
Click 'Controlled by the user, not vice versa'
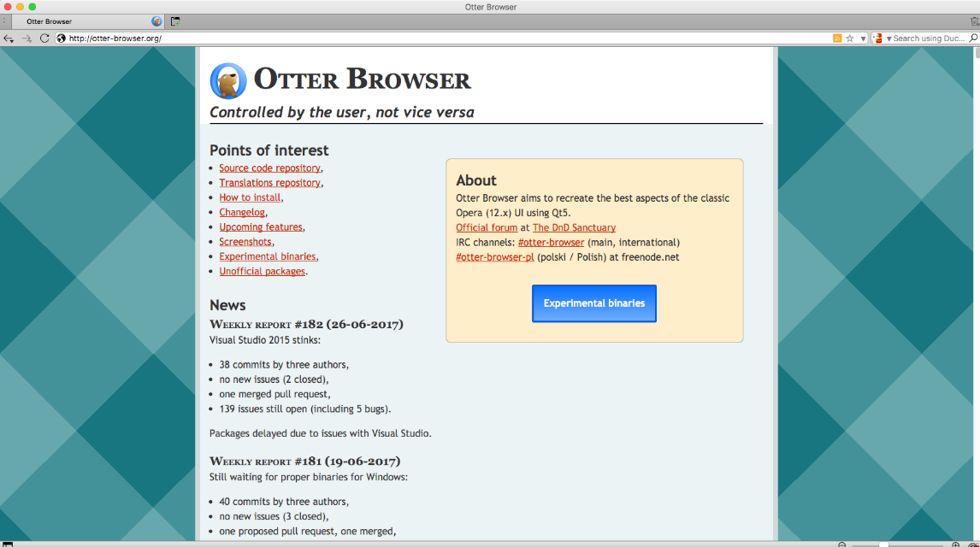(342, 113)
